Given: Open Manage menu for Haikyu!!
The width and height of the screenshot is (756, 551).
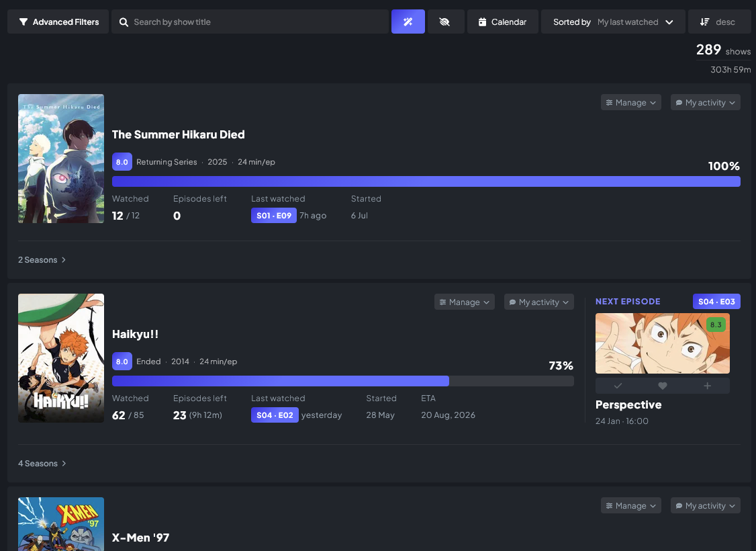Looking at the screenshot, I should click(x=465, y=302).
